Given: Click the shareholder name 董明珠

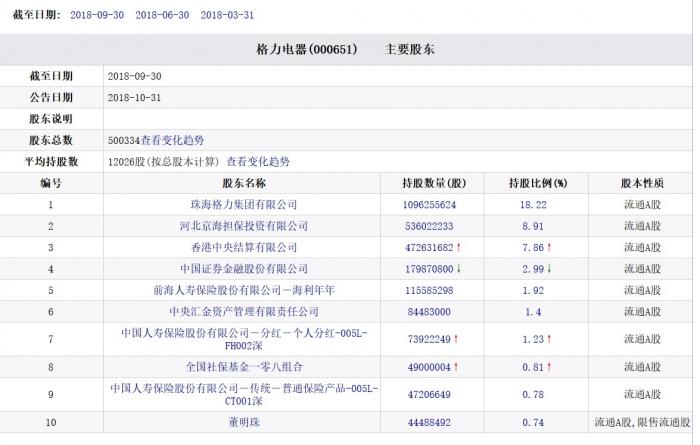Looking at the screenshot, I should 244,421.
